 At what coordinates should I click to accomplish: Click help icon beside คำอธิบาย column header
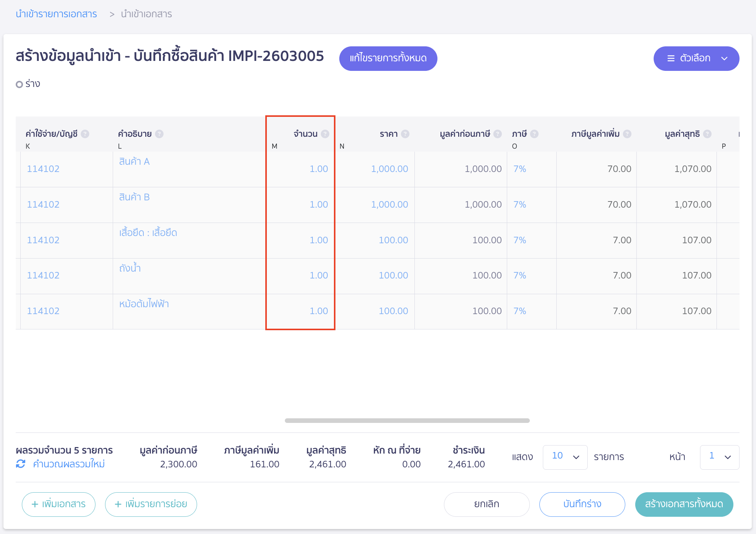pyautogui.click(x=159, y=134)
